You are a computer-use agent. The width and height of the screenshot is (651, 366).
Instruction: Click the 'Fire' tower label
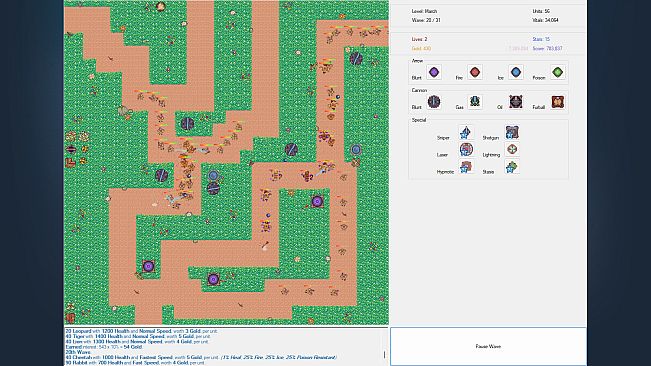(x=459, y=78)
